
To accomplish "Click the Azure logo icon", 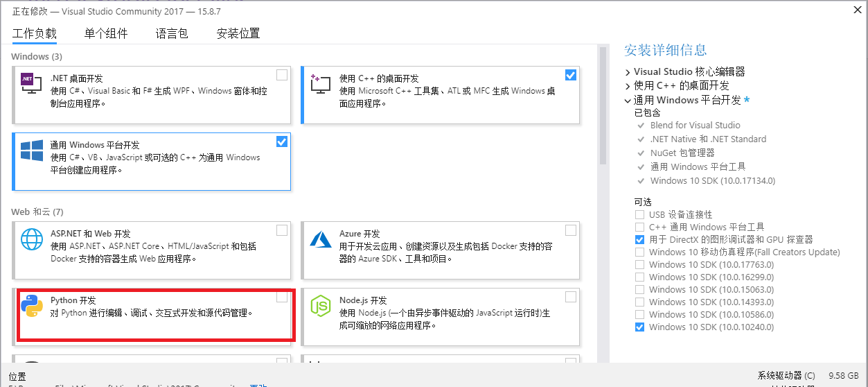I will [x=321, y=240].
